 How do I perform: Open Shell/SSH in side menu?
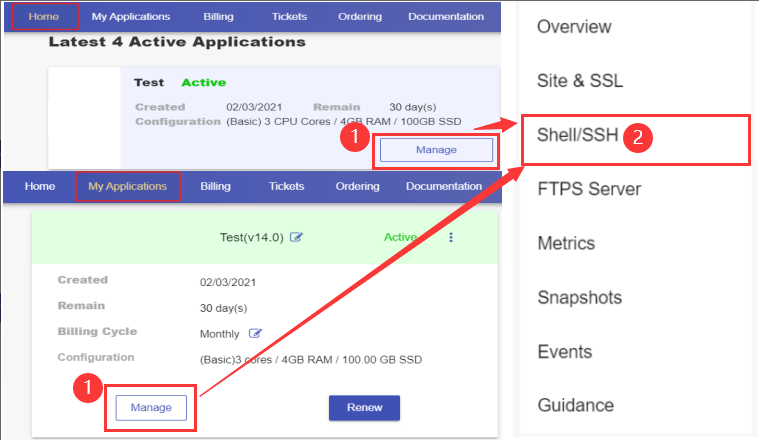577,135
